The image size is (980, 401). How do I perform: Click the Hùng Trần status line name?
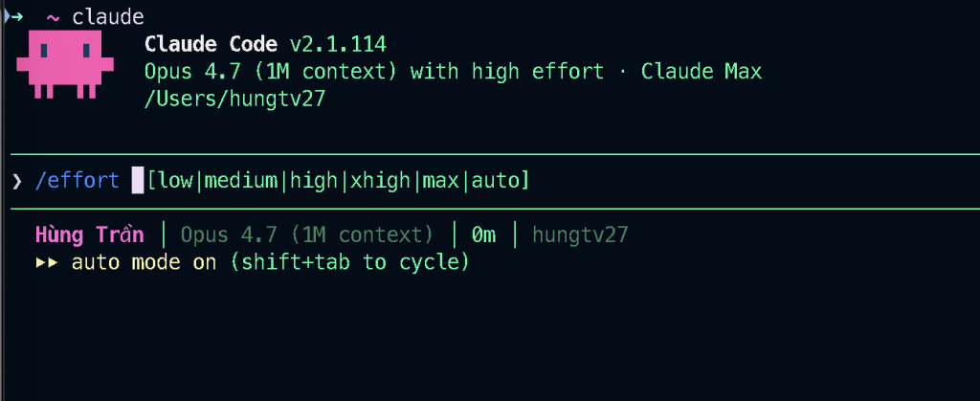[x=89, y=234]
